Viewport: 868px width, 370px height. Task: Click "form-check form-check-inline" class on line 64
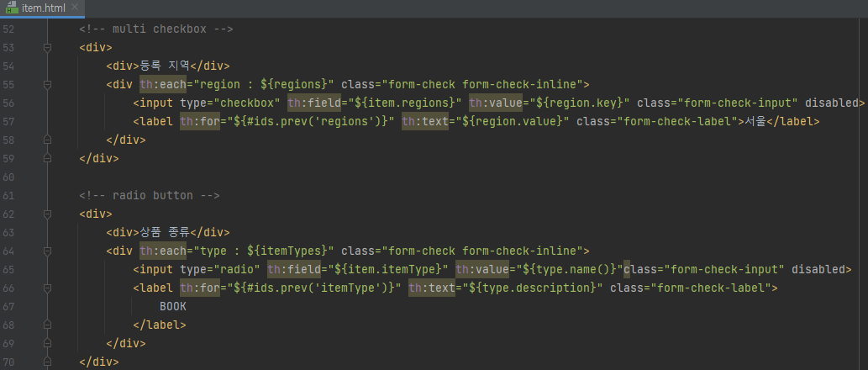(482, 251)
